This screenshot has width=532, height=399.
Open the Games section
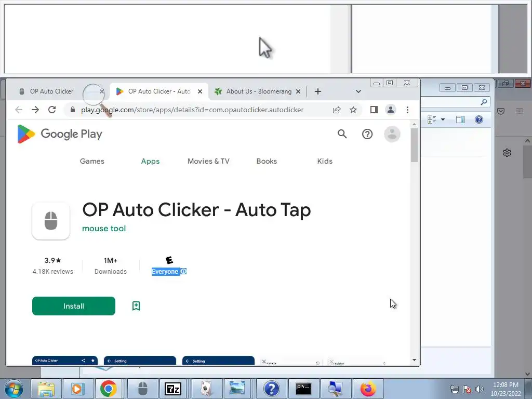(x=92, y=161)
